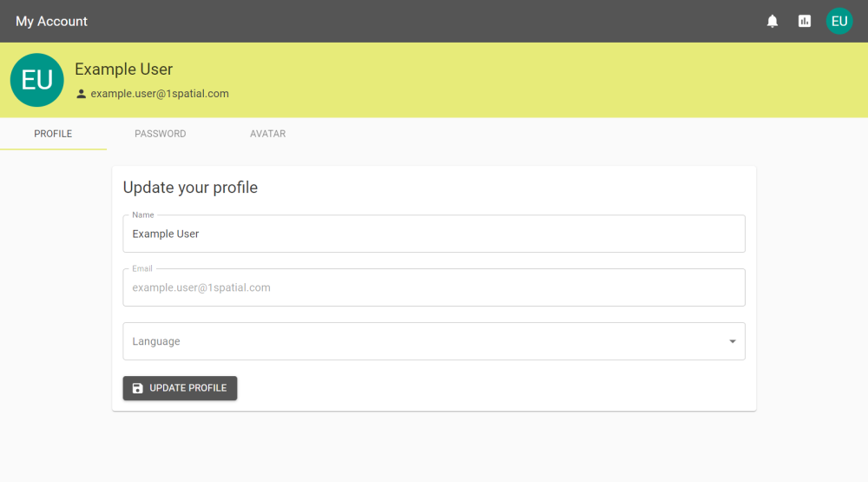This screenshot has height=482, width=868.
Task: Open the notifications bell icon
Action: (773, 21)
